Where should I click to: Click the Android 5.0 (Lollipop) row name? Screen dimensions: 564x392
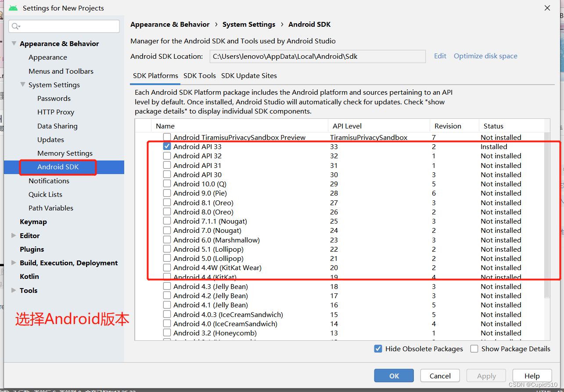[208, 258]
